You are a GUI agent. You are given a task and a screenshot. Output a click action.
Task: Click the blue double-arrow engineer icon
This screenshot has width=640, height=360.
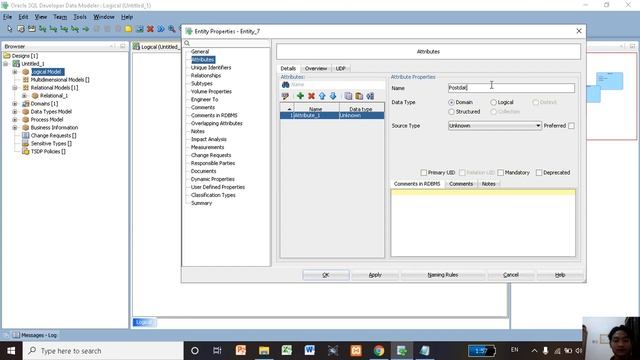coord(161,29)
